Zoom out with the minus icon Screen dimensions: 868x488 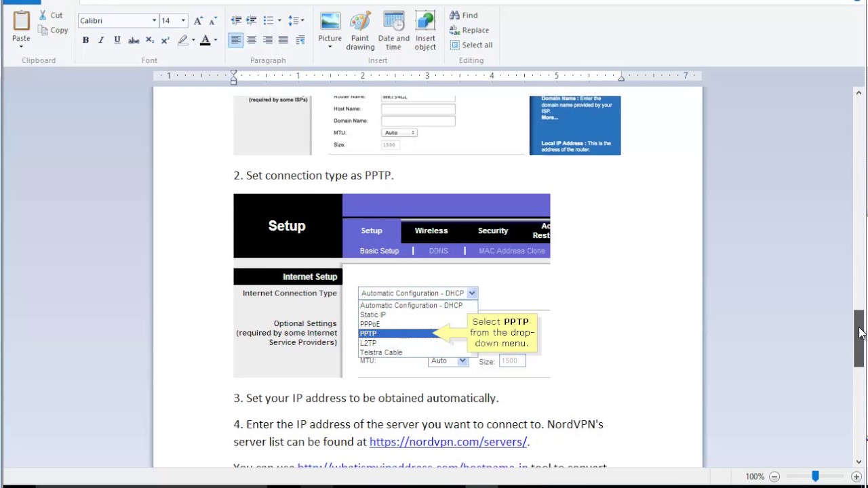click(x=774, y=476)
